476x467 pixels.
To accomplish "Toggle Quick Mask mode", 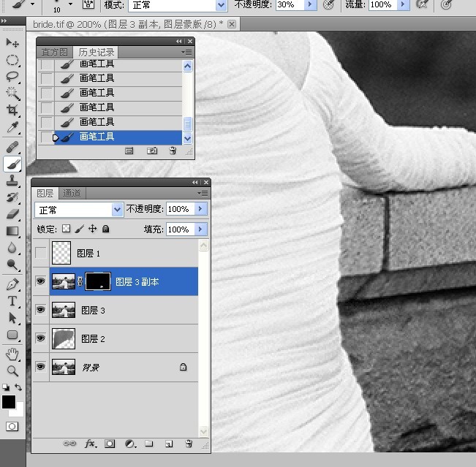I will coord(12,426).
